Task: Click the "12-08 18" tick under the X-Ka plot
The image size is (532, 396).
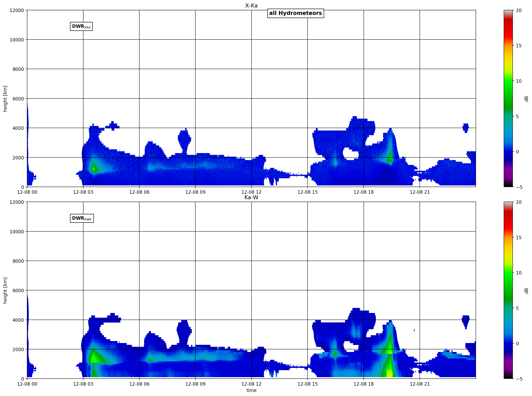Action: [x=364, y=192]
